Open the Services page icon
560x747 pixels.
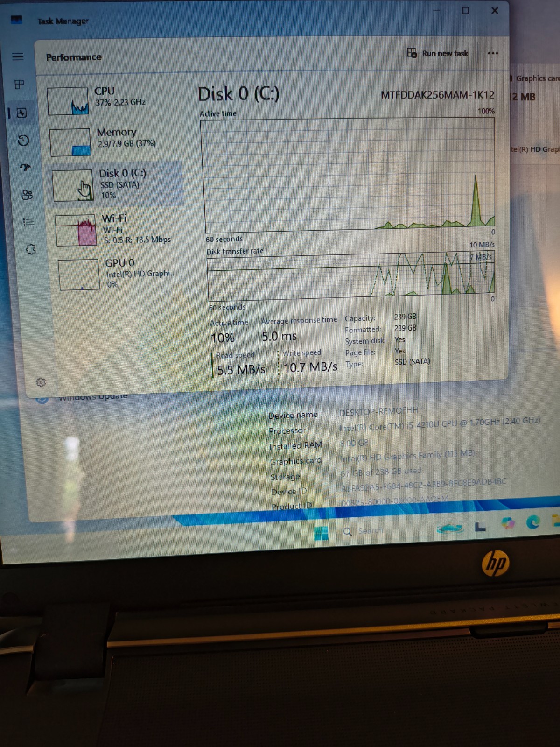pyautogui.click(x=31, y=249)
